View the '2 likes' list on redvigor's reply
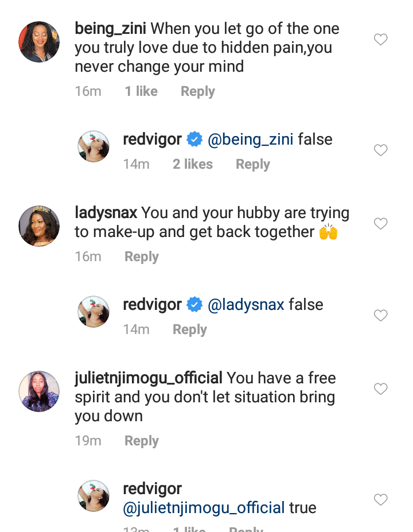The height and width of the screenshot is (532, 413). (x=192, y=164)
